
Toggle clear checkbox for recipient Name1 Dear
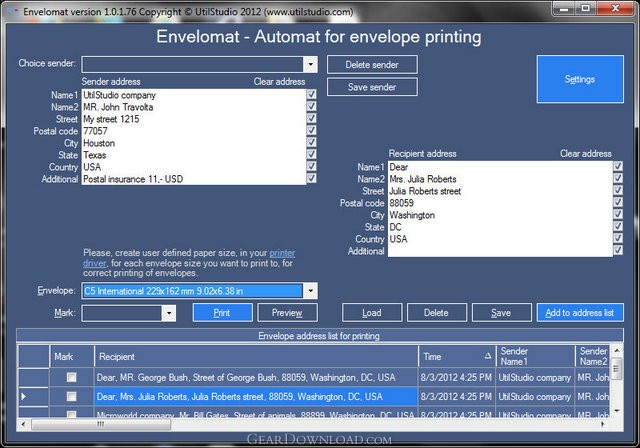point(618,166)
